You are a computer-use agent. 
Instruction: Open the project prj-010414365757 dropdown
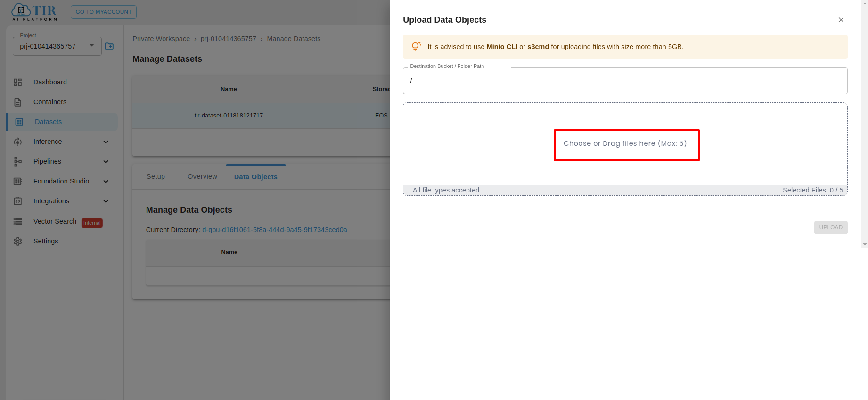click(57, 46)
